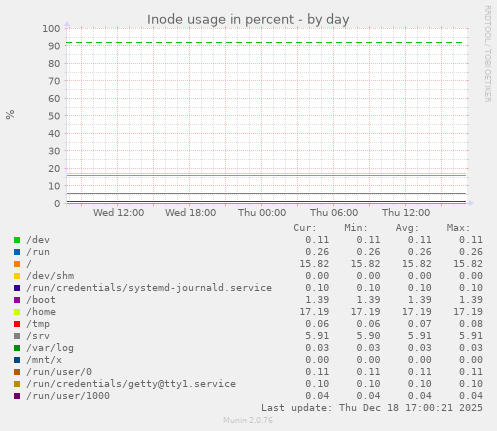
Task: Select the '/srv' legend label
Action: (38, 336)
